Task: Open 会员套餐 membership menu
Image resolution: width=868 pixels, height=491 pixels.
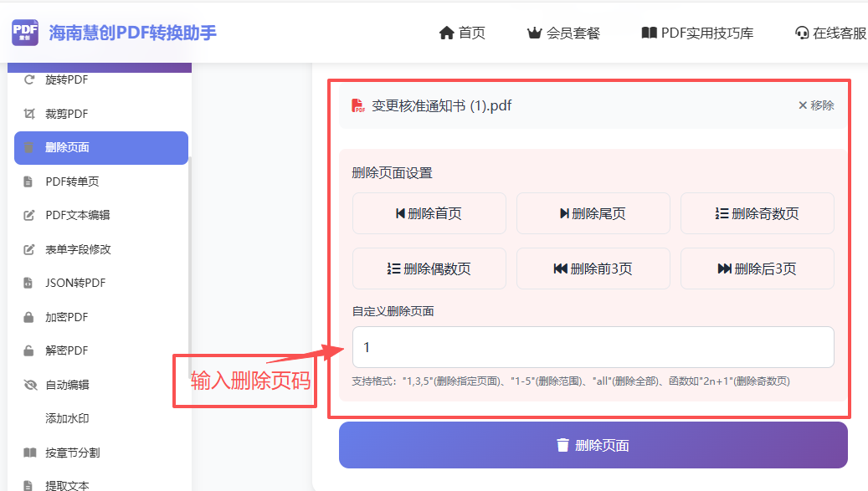Action: pos(563,33)
